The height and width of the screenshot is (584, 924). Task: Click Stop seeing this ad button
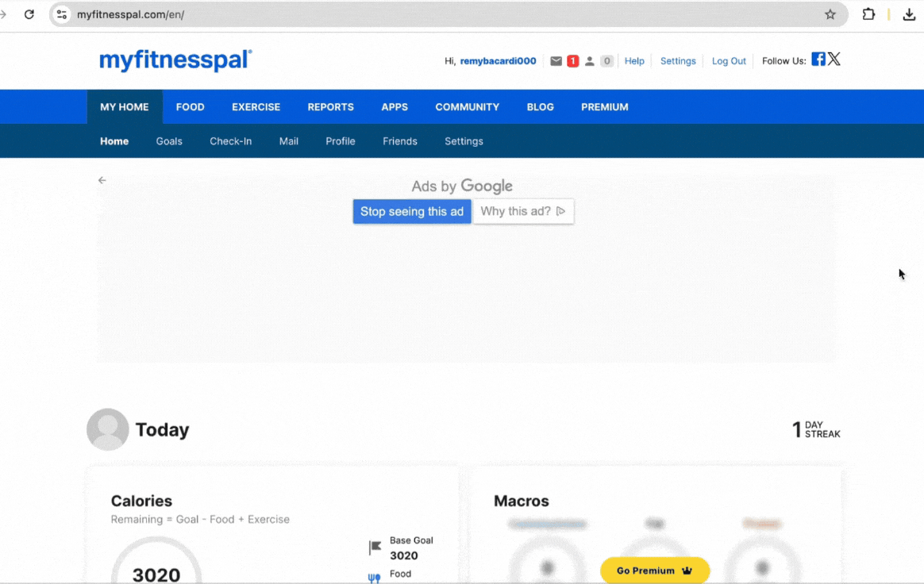click(412, 212)
